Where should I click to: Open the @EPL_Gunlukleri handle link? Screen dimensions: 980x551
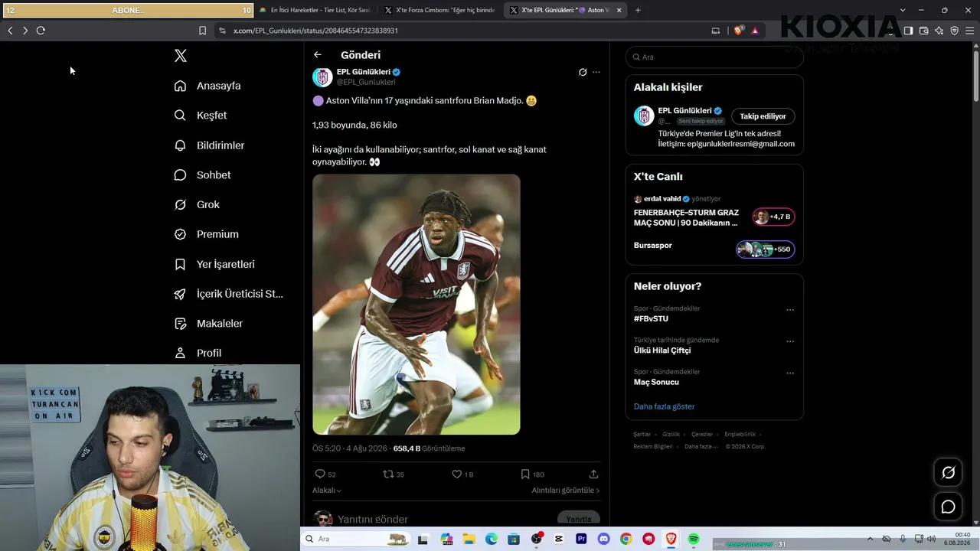(x=366, y=83)
